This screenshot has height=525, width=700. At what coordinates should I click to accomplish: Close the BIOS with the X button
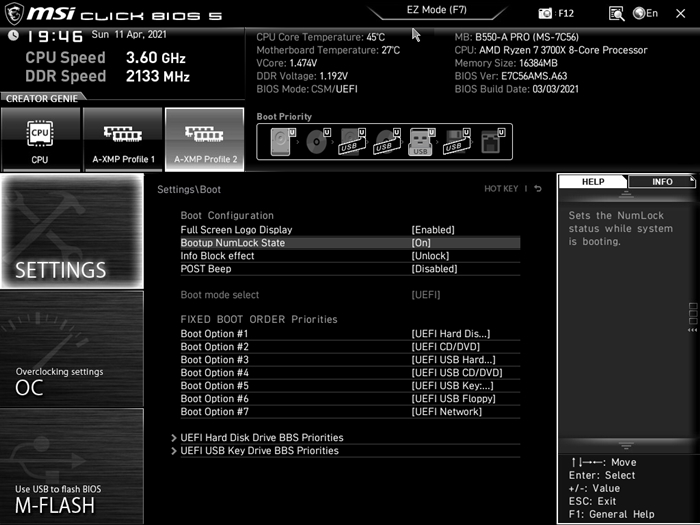click(x=680, y=14)
